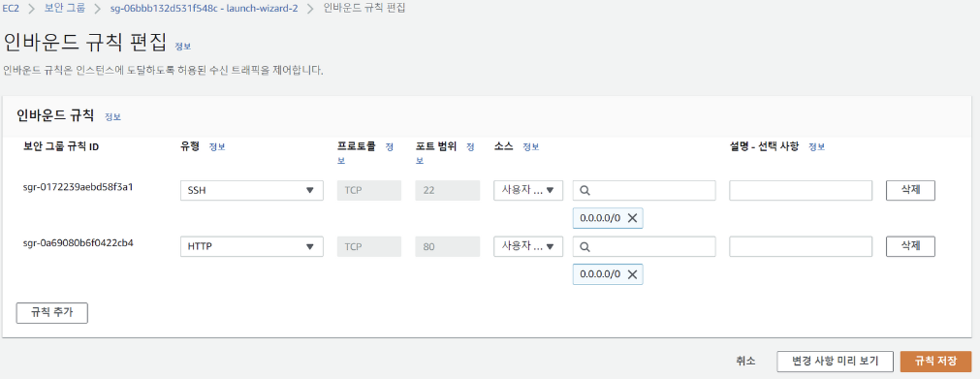This screenshot has height=379, width=980.
Task: Click the port range field showing 22
Action: (448, 191)
